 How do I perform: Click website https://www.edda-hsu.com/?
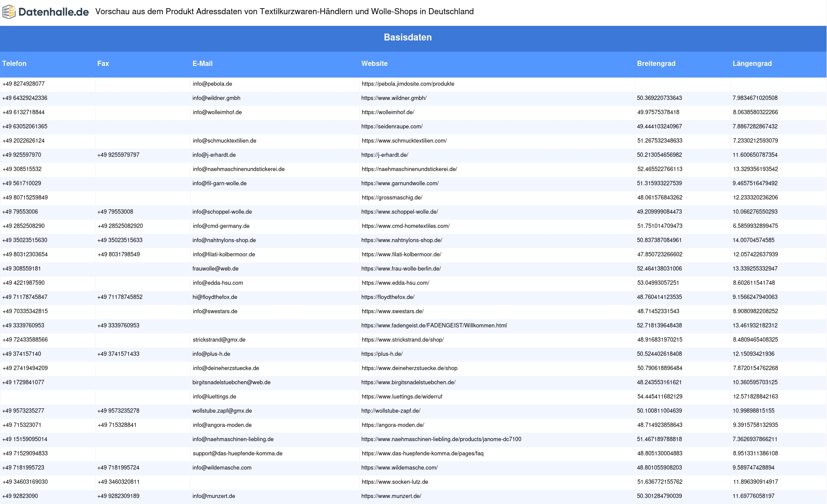395,283
